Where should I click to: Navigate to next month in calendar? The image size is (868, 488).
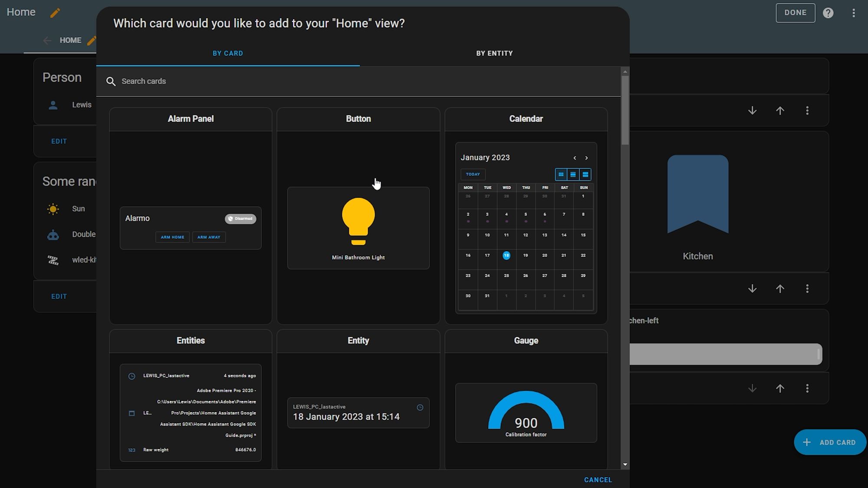587,157
